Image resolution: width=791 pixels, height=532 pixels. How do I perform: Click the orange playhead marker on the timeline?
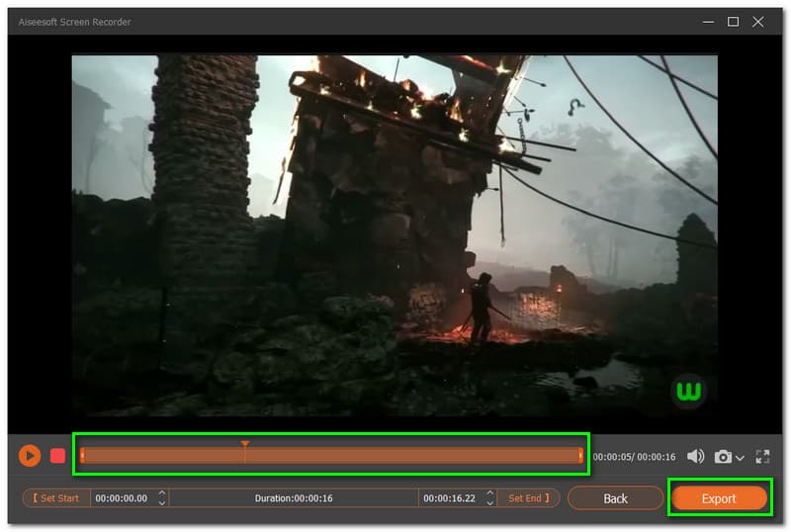click(244, 445)
